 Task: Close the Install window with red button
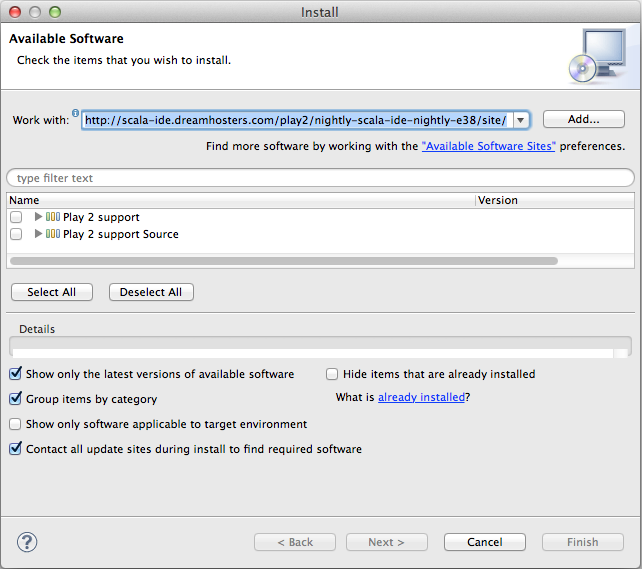tap(15, 12)
